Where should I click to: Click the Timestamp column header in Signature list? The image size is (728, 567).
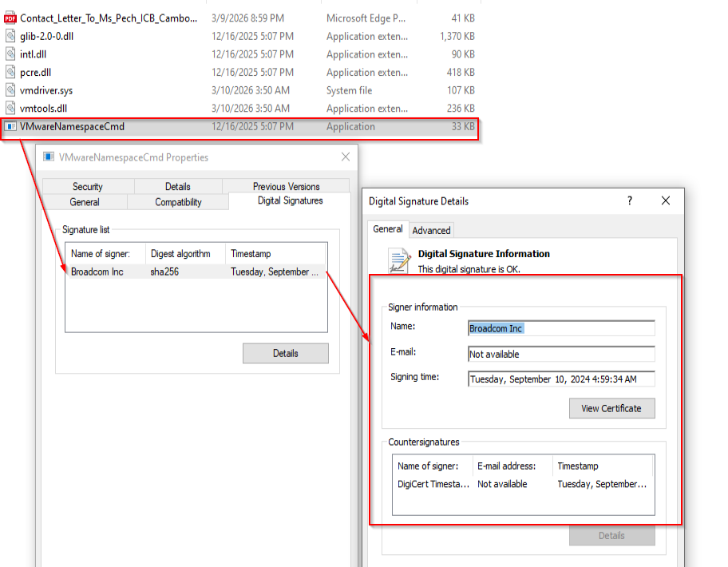click(275, 253)
